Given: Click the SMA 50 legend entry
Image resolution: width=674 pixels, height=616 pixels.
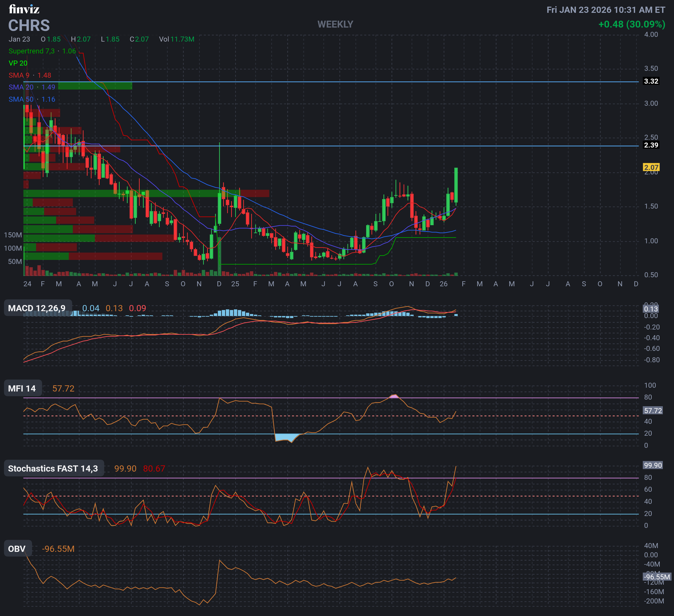Looking at the screenshot, I should (x=21, y=99).
